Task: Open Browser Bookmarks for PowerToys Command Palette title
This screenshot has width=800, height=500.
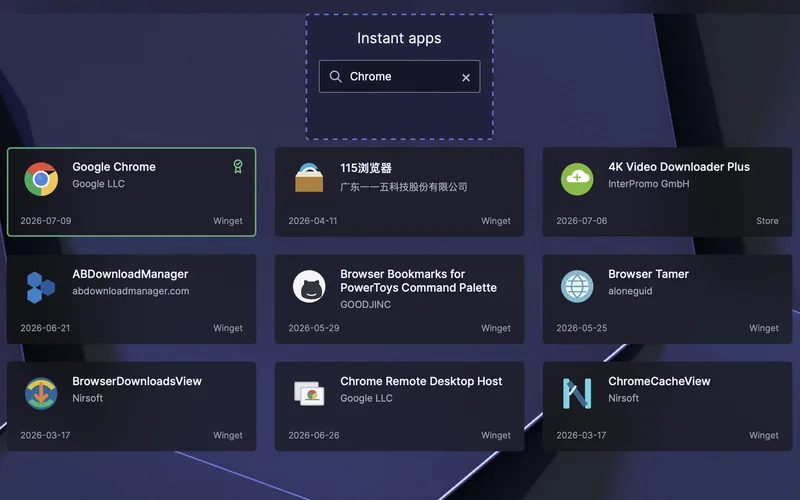Action: point(418,281)
